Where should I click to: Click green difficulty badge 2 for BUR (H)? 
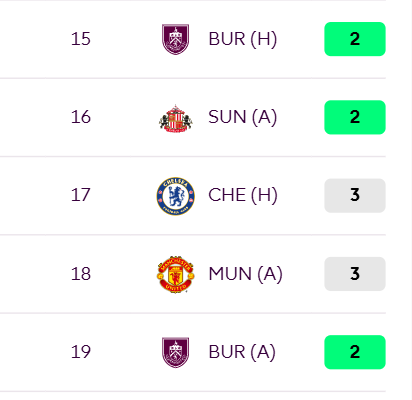point(355,39)
